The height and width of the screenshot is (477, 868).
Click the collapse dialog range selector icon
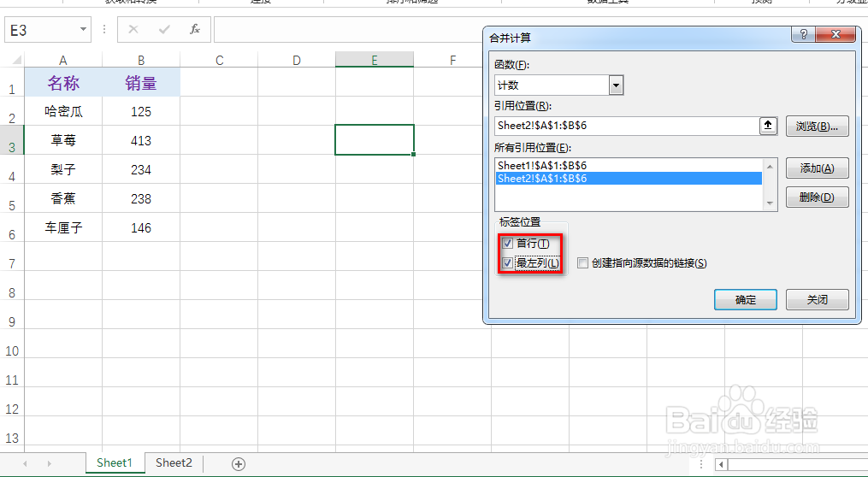768,126
